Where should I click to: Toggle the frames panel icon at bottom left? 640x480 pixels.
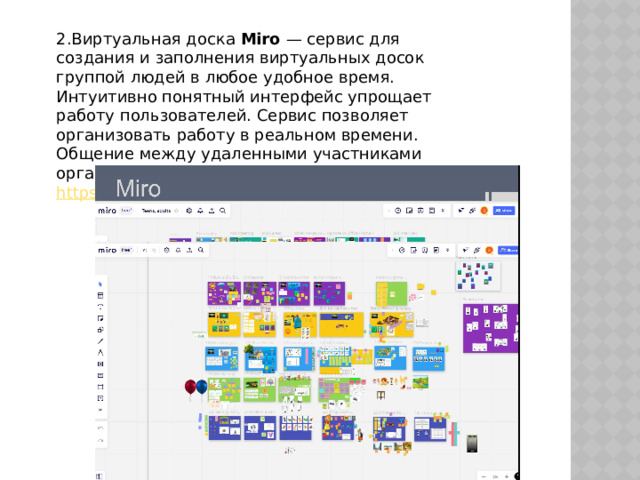(x=99, y=476)
